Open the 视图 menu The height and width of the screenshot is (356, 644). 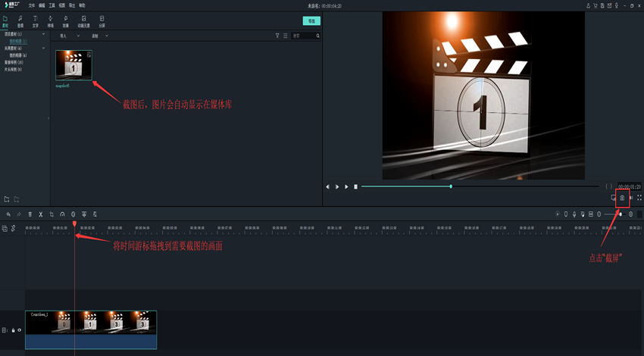[62, 6]
